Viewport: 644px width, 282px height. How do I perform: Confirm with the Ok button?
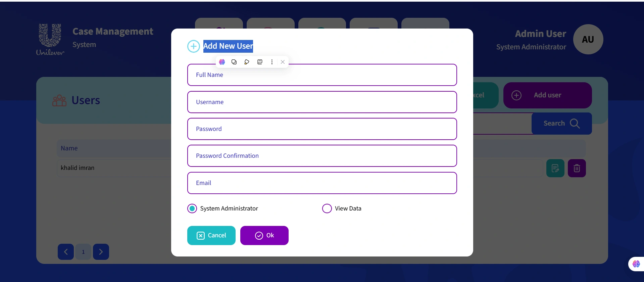264,235
